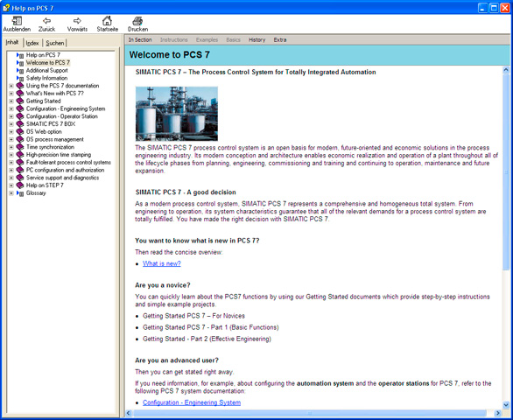Expand the Glossary tree node

click(x=11, y=193)
